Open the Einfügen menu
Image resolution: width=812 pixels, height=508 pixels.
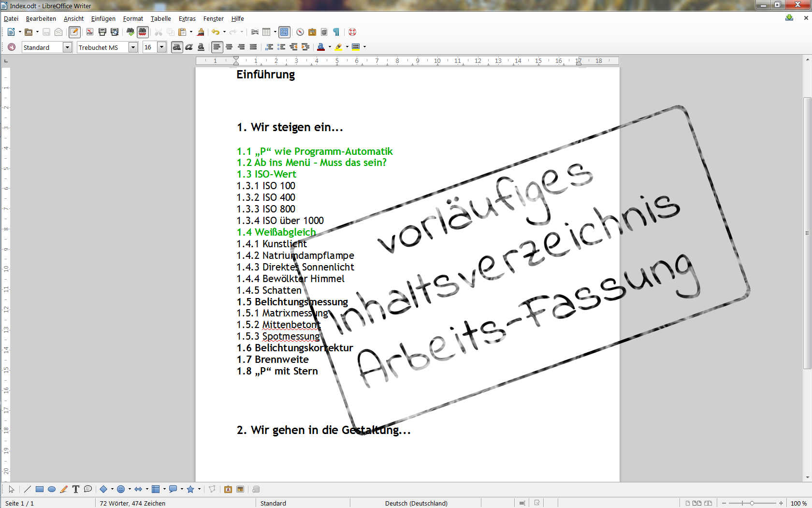tap(103, 19)
